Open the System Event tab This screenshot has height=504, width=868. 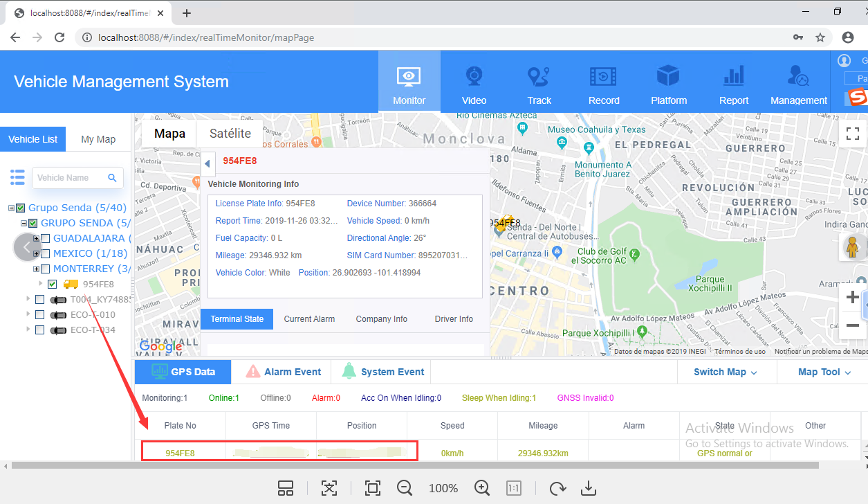point(382,372)
